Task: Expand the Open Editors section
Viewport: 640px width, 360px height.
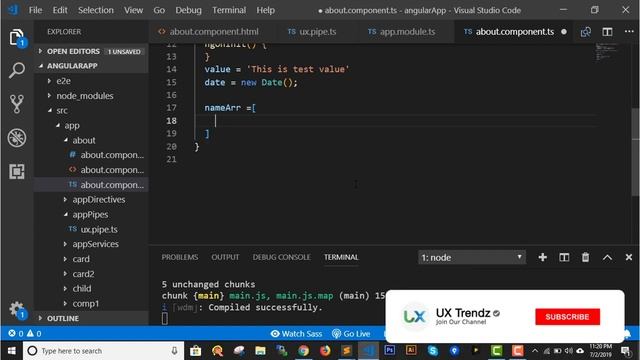Action: (x=73, y=51)
